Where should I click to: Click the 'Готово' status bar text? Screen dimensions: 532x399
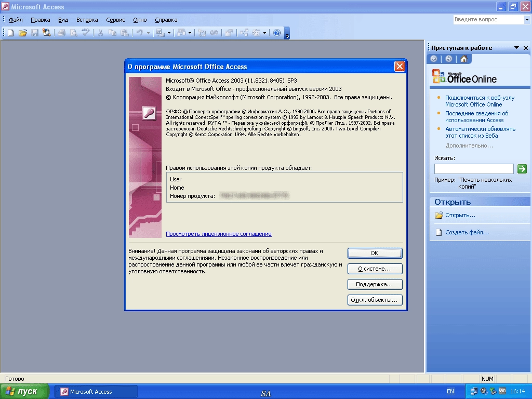pyautogui.click(x=15, y=379)
